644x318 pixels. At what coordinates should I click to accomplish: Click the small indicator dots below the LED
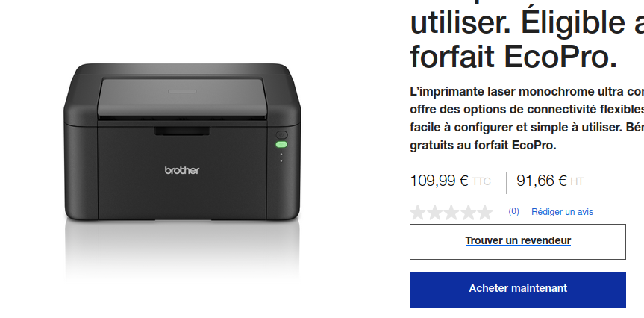[x=281, y=158]
